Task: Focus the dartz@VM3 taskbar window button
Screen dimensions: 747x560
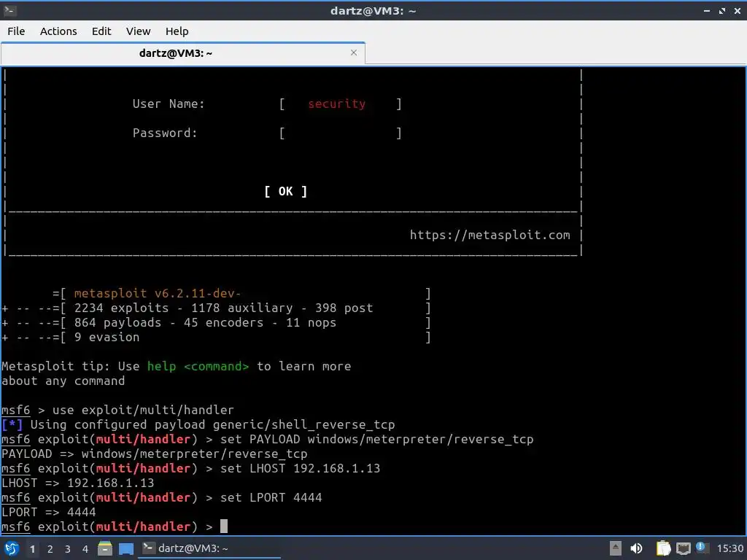Action: point(209,548)
